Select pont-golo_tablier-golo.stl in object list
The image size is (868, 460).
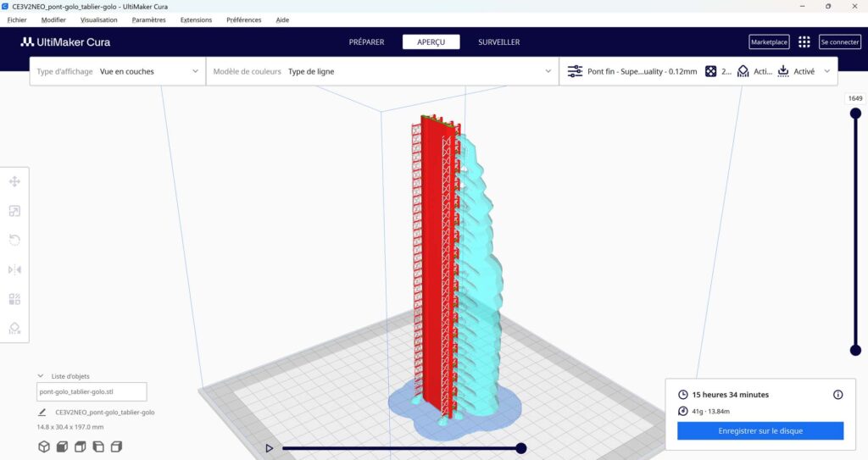point(92,392)
